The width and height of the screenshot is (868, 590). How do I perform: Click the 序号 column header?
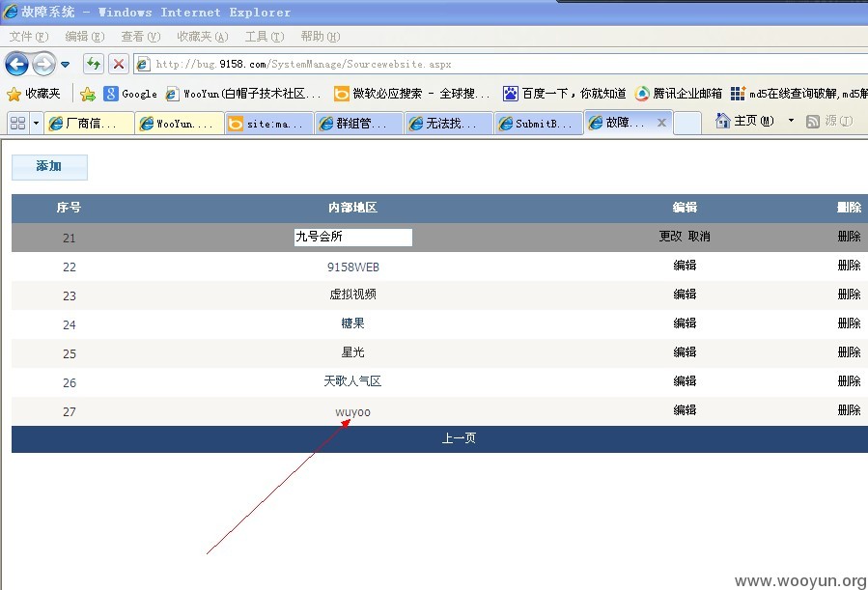click(x=69, y=208)
